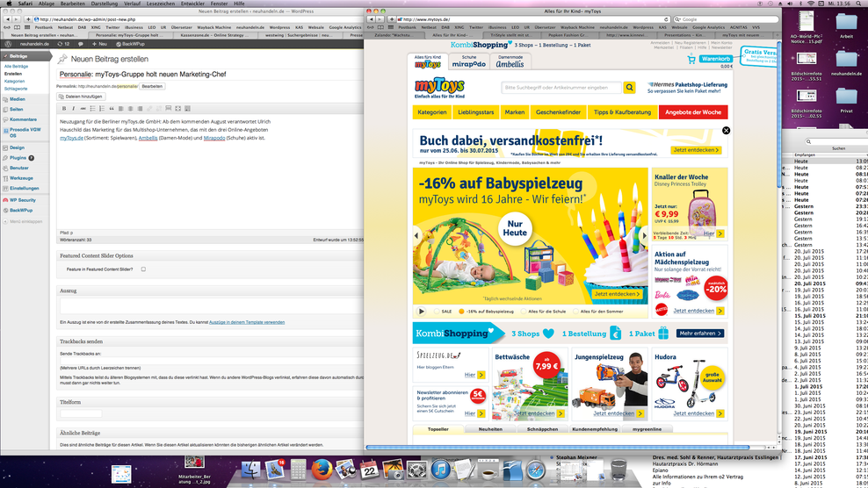Open Finder from the Dock
This screenshot has height=488, width=868.
(x=250, y=470)
